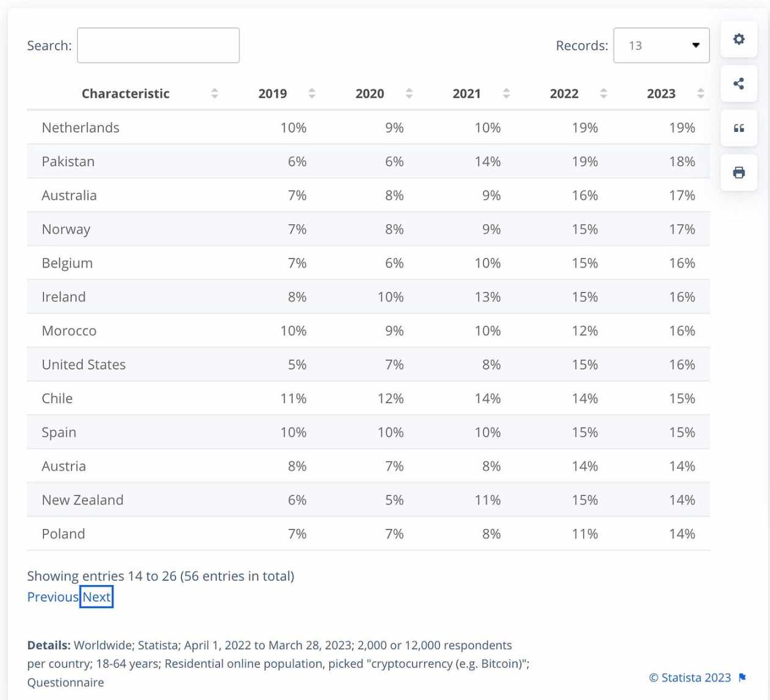
Task: Click the citation quote icon
Action: 739,128
